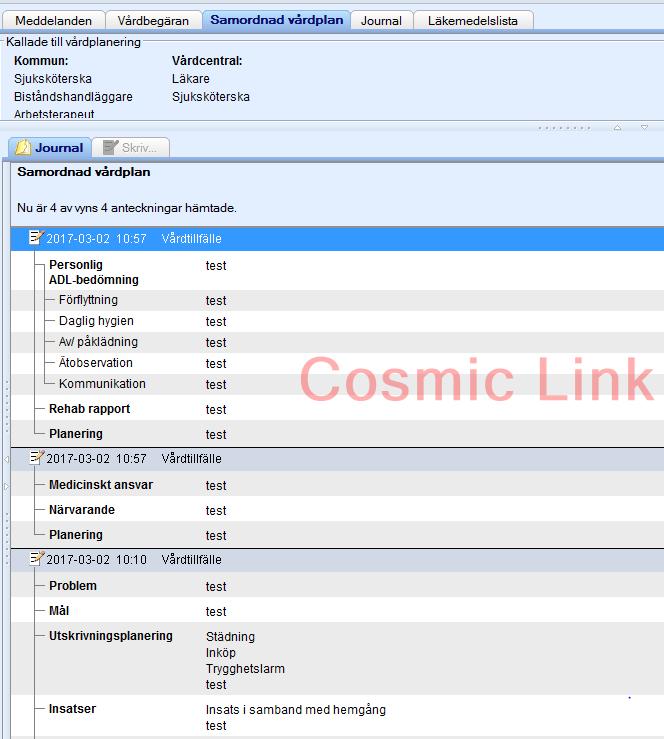Select the Ätobservation row
664x739 pixels.
pyautogui.click(x=337, y=363)
